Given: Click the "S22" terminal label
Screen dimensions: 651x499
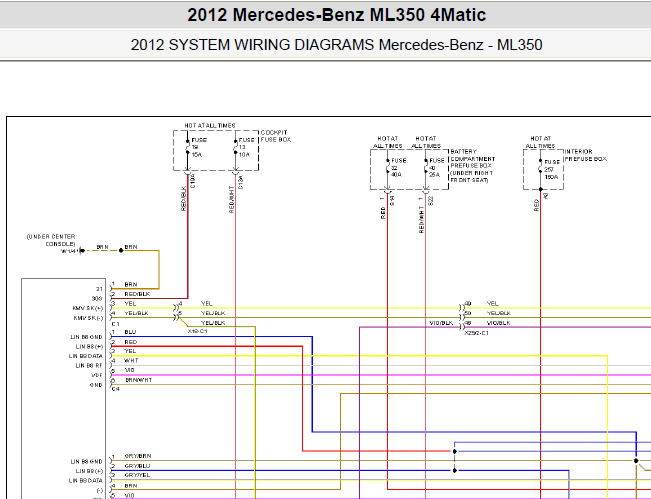Looking at the screenshot, I should click(x=431, y=201).
